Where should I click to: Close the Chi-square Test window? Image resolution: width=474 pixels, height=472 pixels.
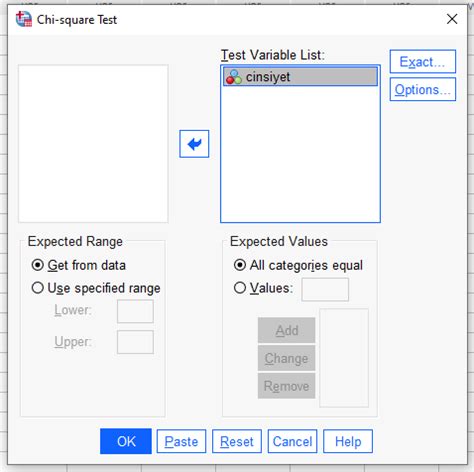pos(452,19)
